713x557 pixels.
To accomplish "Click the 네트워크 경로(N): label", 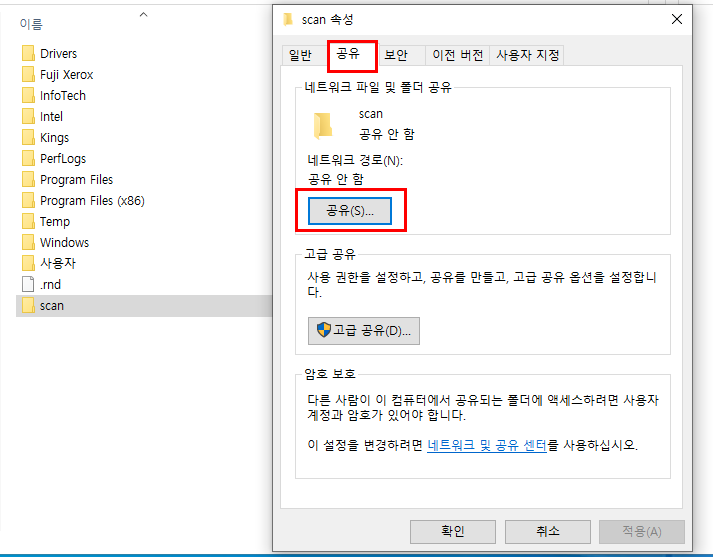I will pyautogui.click(x=355, y=160).
